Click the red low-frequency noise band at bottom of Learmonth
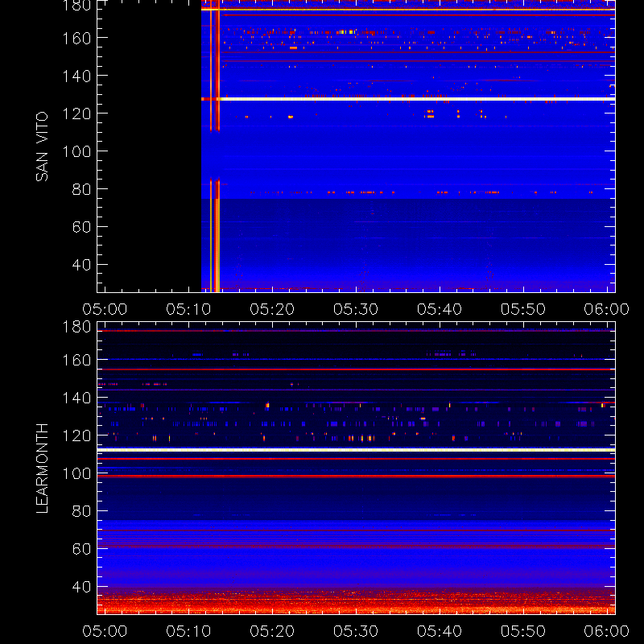The width and height of the screenshot is (644, 644). pos(356,602)
